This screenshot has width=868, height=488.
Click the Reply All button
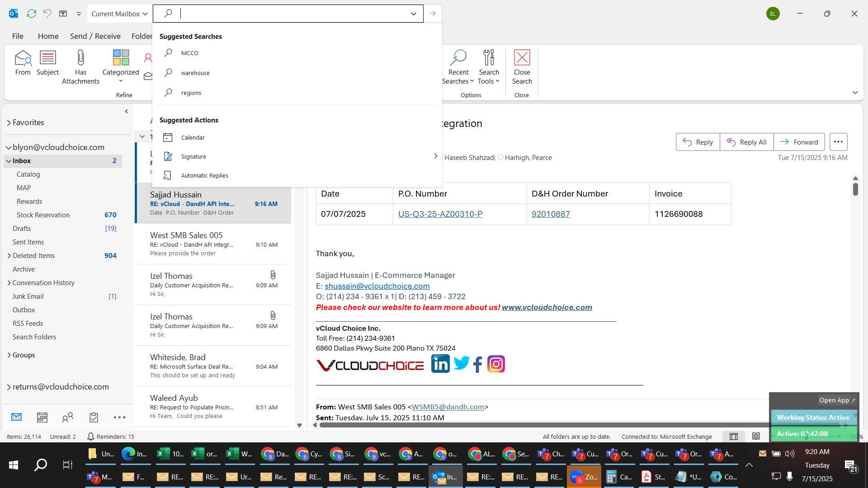[x=746, y=142]
